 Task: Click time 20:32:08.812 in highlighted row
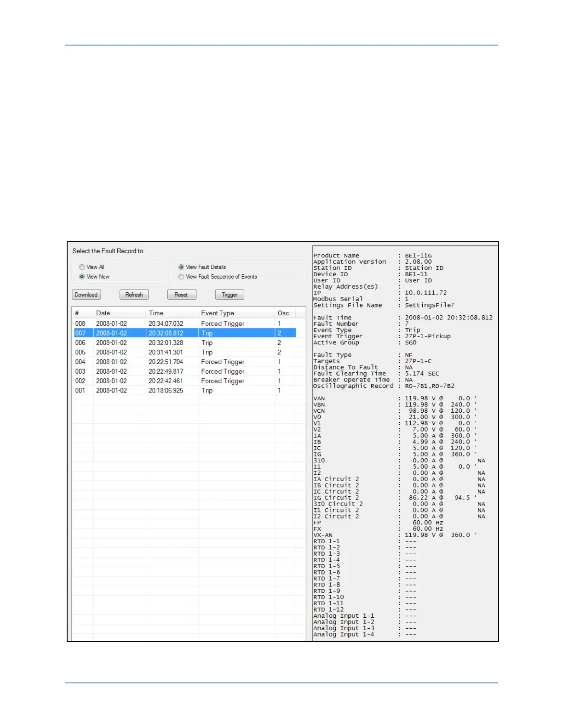pyautogui.click(x=166, y=333)
